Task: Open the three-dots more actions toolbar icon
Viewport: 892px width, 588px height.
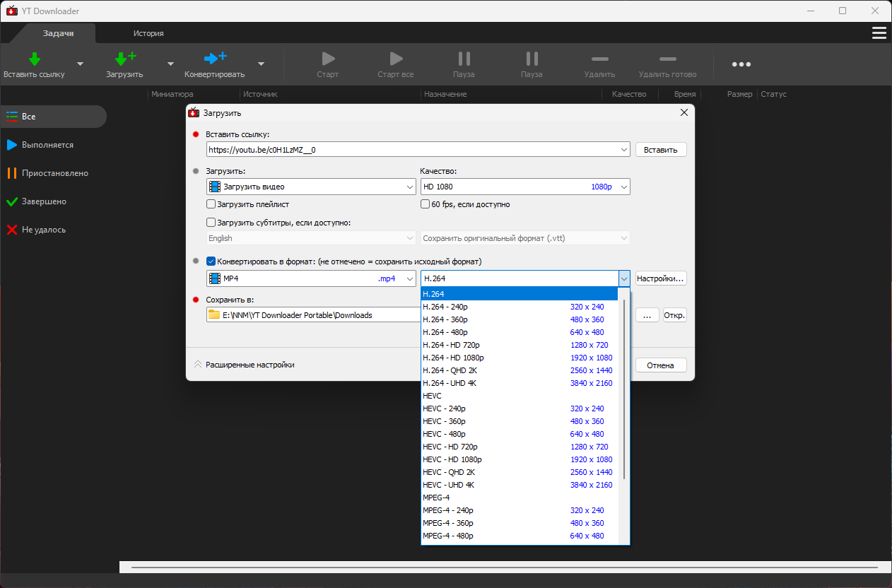Action: tap(741, 64)
